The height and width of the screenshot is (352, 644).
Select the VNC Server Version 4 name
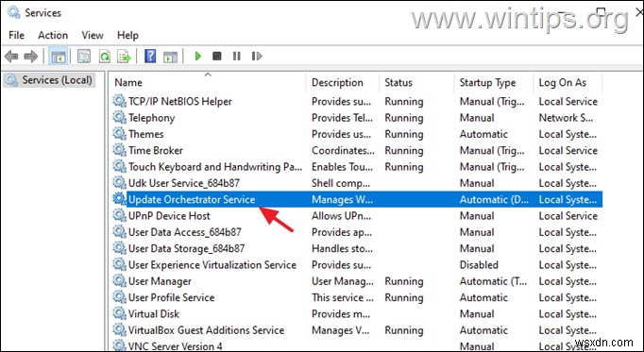pyautogui.click(x=176, y=346)
